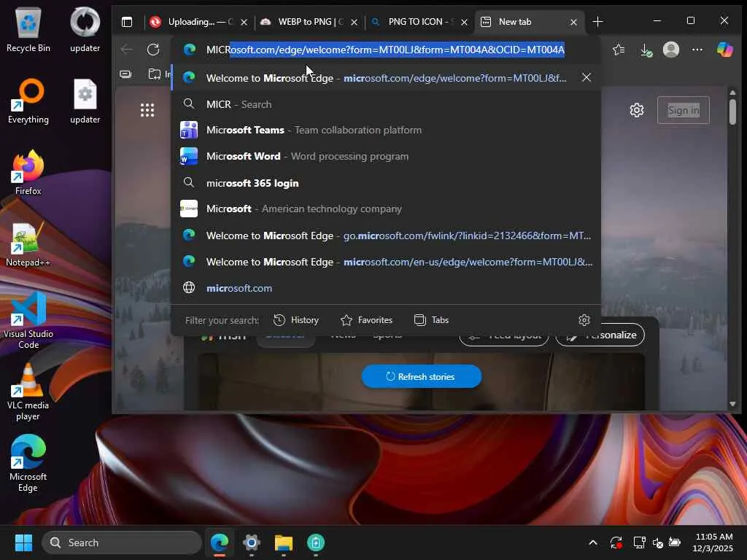This screenshot has width=747, height=560.
Task: Click the scrollbar down arrow
Action: pyautogui.click(x=732, y=404)
